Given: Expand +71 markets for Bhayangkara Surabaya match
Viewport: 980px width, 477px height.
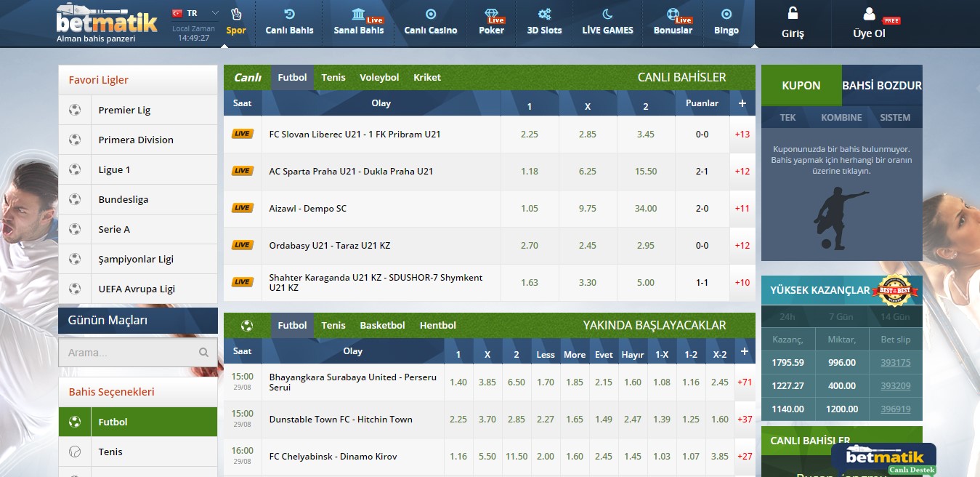Looking at the screenshot, I should [744, 382].
